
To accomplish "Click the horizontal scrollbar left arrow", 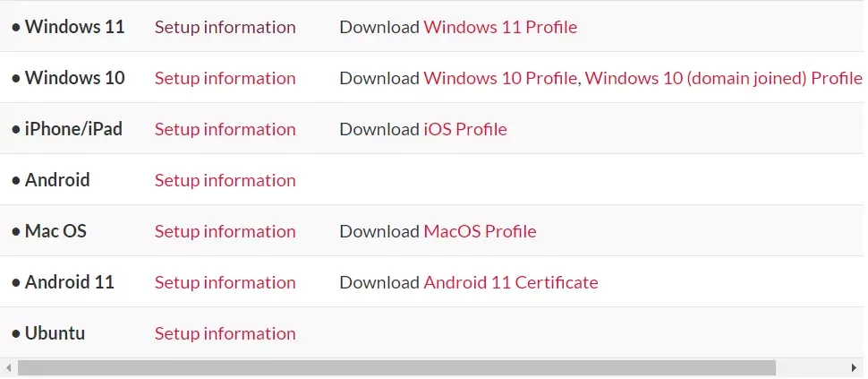I will [x=8, y=367].
